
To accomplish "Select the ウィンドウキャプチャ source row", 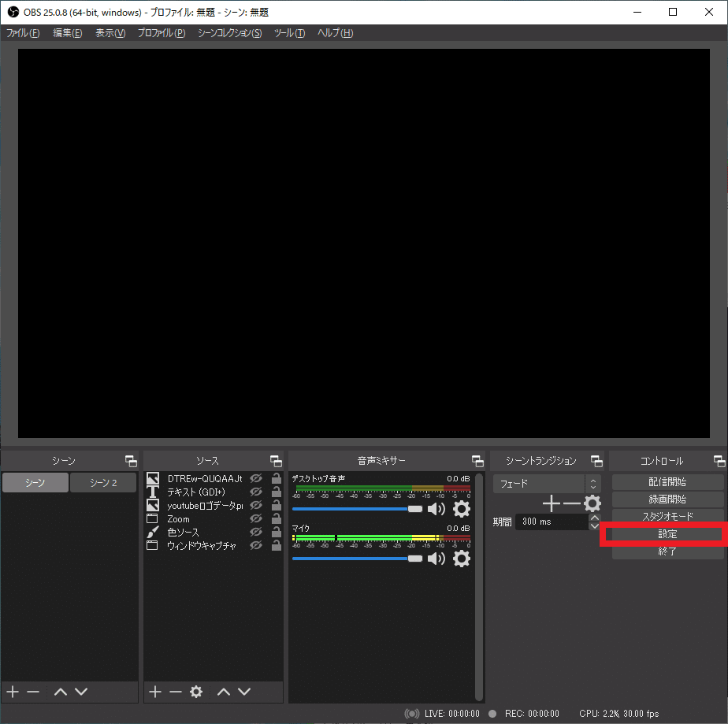I will (213, 546).
